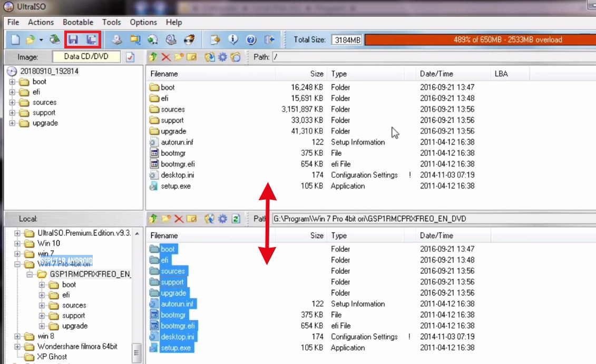Select XP Ghost folder in Local tree
Screen dimensions: 596x364
(x=52, y=357)
